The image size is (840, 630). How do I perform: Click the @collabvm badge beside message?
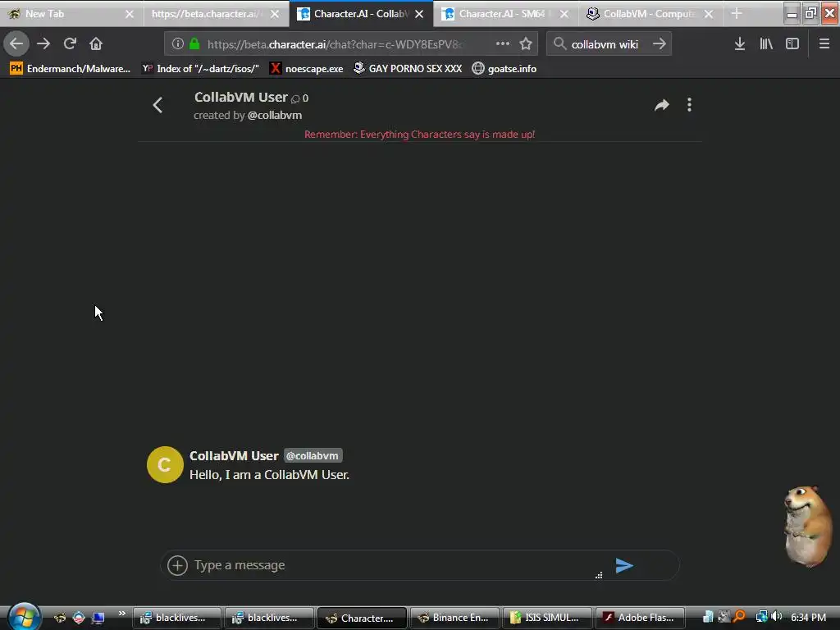coord(313,456)
